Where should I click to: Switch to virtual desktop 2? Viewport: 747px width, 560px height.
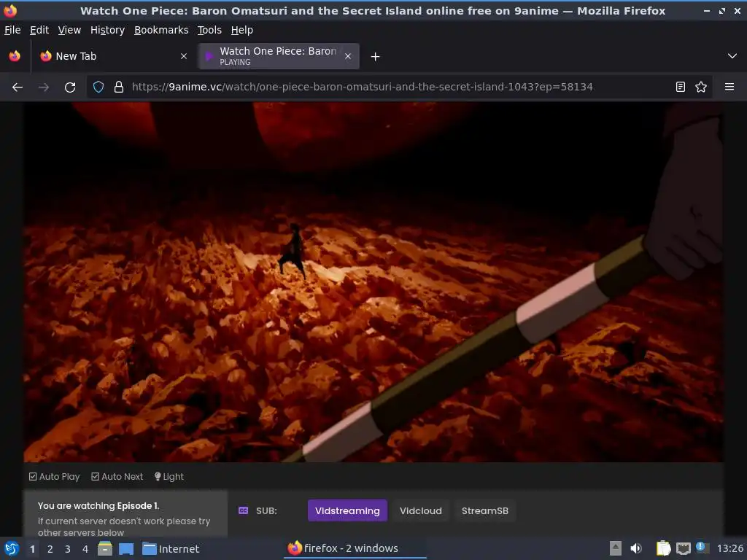point(50,549)
